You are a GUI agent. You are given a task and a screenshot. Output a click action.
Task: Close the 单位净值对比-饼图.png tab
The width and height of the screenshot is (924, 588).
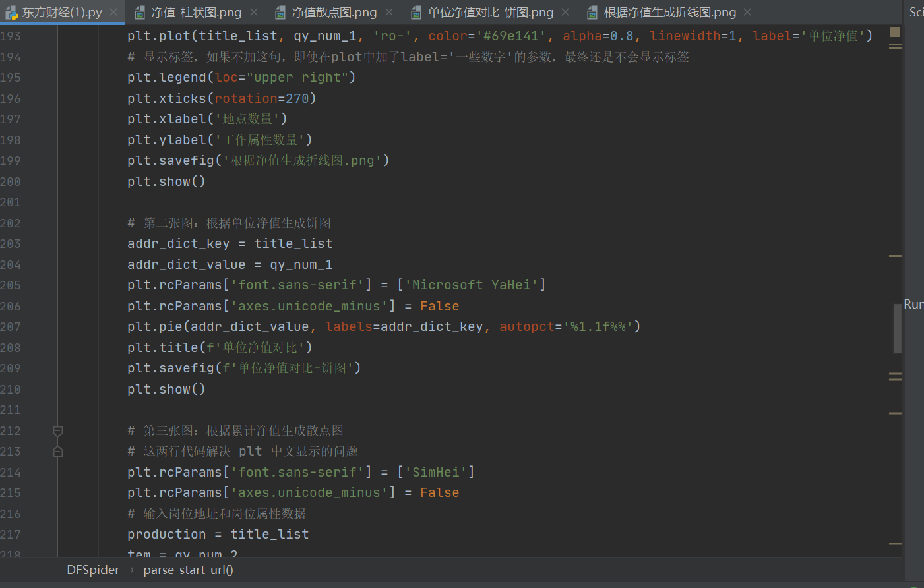pyautogui.click(x=565, y=12)
